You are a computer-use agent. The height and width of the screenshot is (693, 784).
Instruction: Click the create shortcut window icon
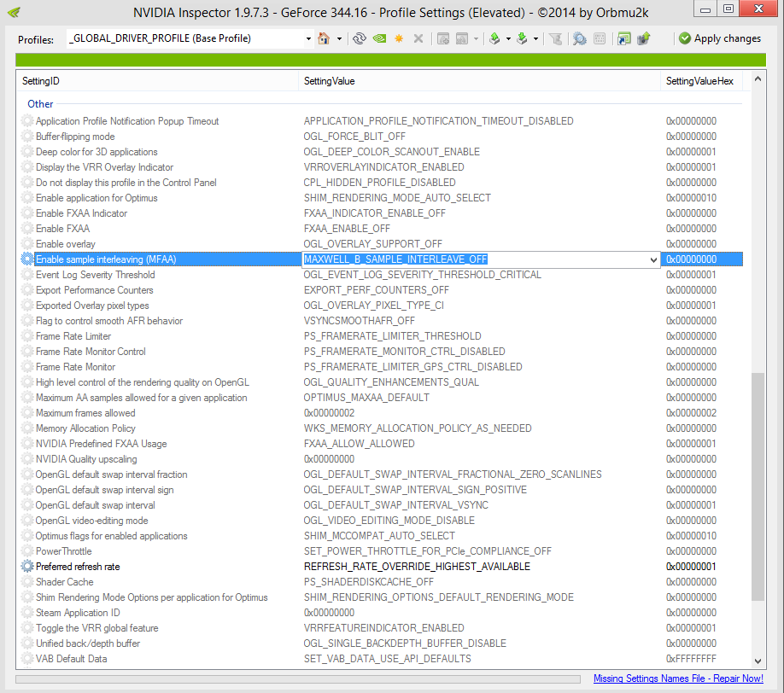pyautogui.click(x=624, y=38)
